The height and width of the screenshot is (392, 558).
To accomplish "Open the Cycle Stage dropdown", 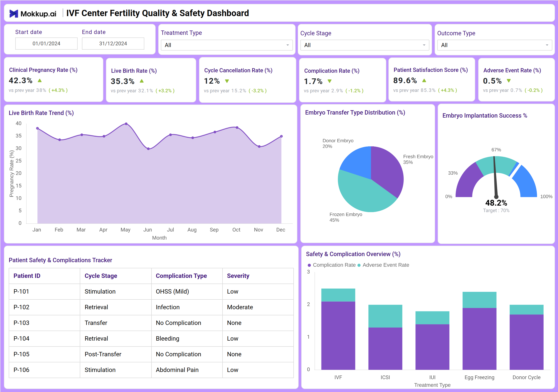I will pos(364,45).
